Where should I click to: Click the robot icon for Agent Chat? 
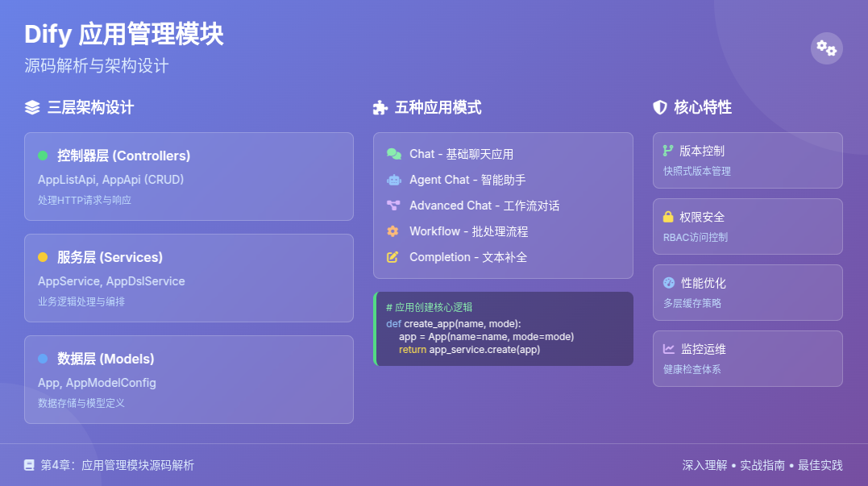coord(393,180)
